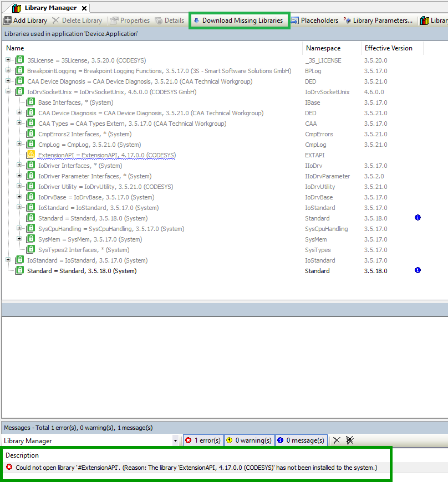Expand the BreakpointLogging library node
The width and height of the screenshot is (448, 482).
click(x=8, y=71)
